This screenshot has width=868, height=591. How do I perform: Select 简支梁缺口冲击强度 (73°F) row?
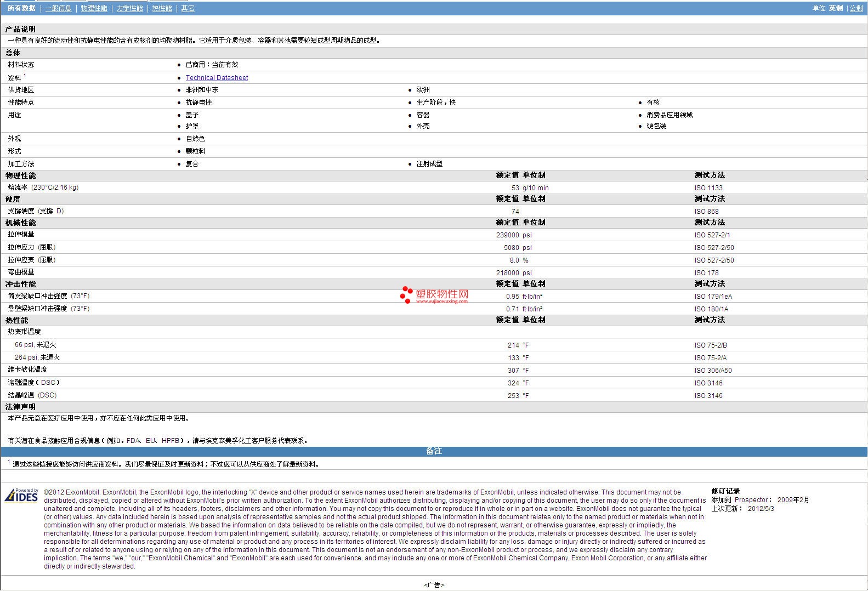[x=434, y=296]
